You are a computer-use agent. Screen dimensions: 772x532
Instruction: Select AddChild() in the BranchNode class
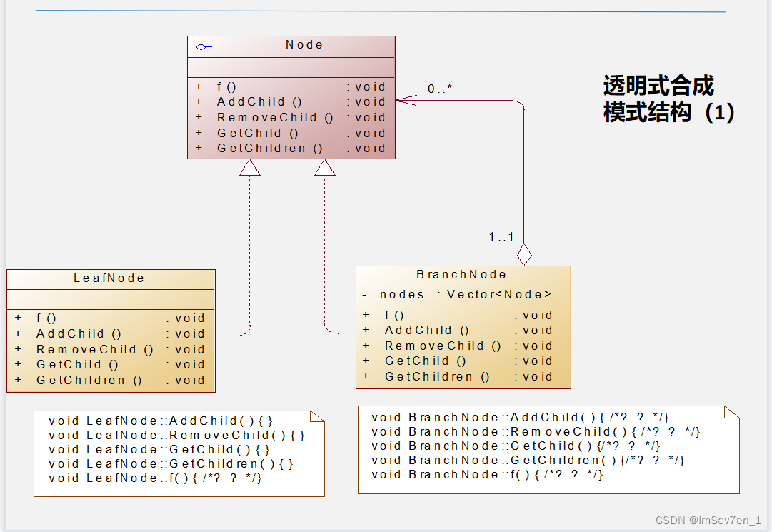(458, 330)
